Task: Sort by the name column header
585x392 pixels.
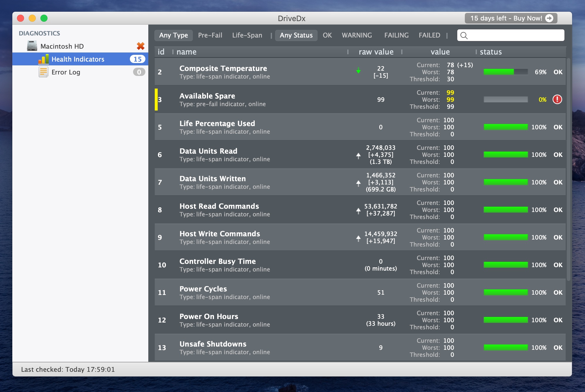Action: click(x=186, y=52)
